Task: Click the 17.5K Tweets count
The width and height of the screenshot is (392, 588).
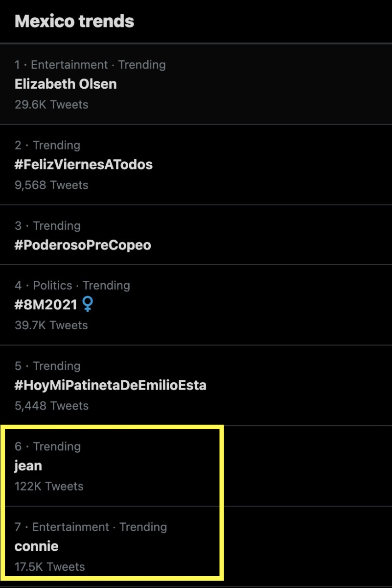Action: 50,567
